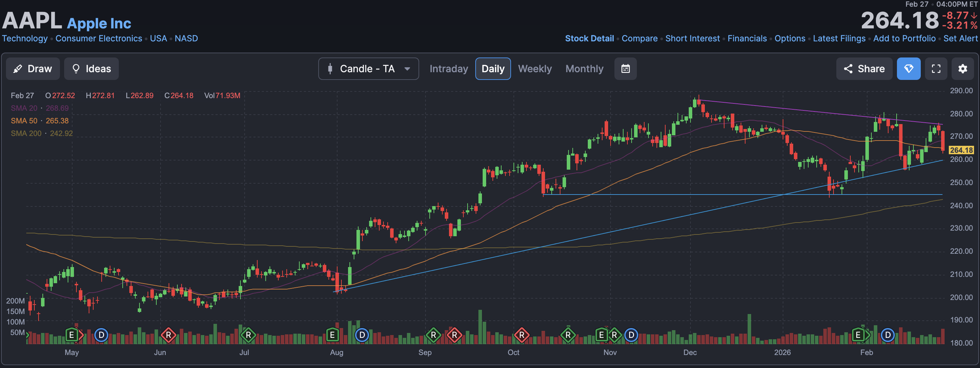Click the earnings E marker near May
Viewport: 980px width, 368px height.
tap(71, 335)
